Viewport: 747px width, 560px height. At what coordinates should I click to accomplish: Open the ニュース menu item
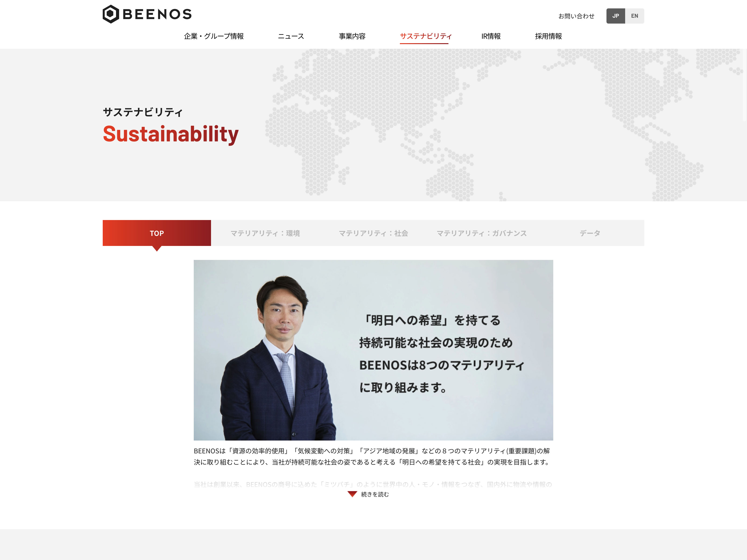coord(291,36)
